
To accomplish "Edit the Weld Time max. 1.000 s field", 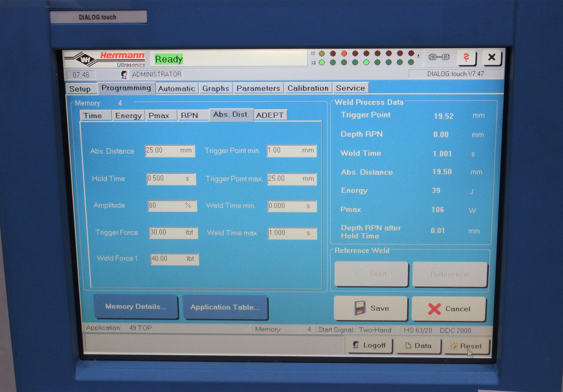I will pyautogui.click(x=293, y=233).
